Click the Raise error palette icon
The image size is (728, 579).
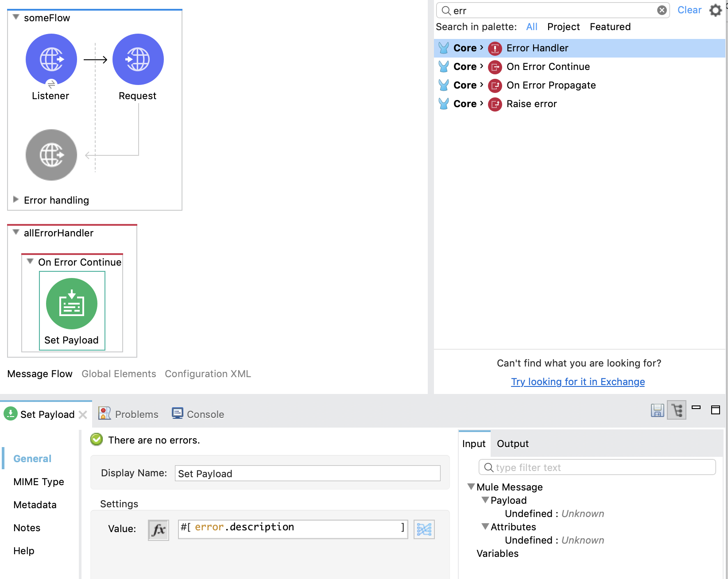[x=495, y=104]
